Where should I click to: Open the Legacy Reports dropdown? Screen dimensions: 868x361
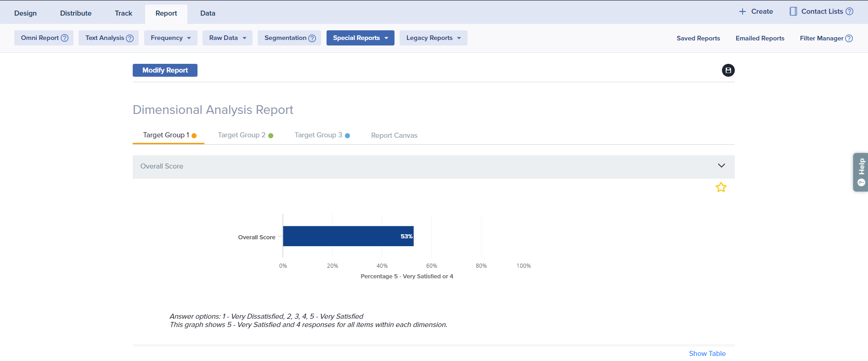(x=433, y=38)
